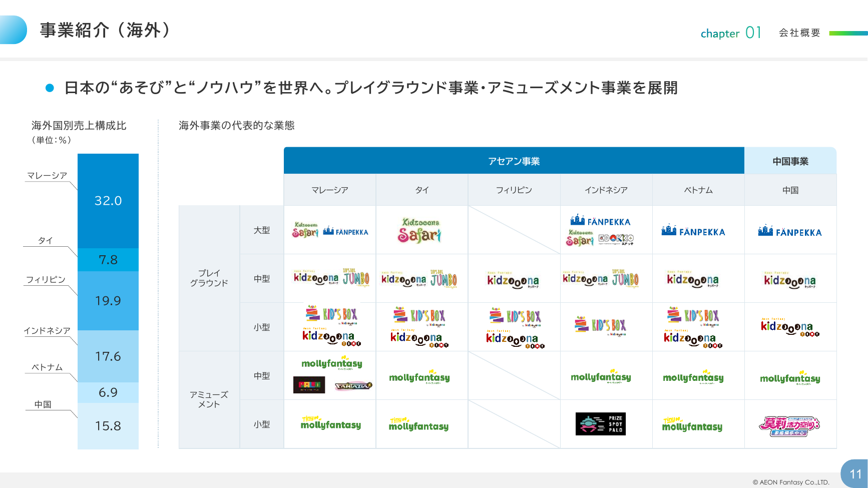
Task: Click the KID'S BOX logo in Indonesia column
Action: click(601, 326)
